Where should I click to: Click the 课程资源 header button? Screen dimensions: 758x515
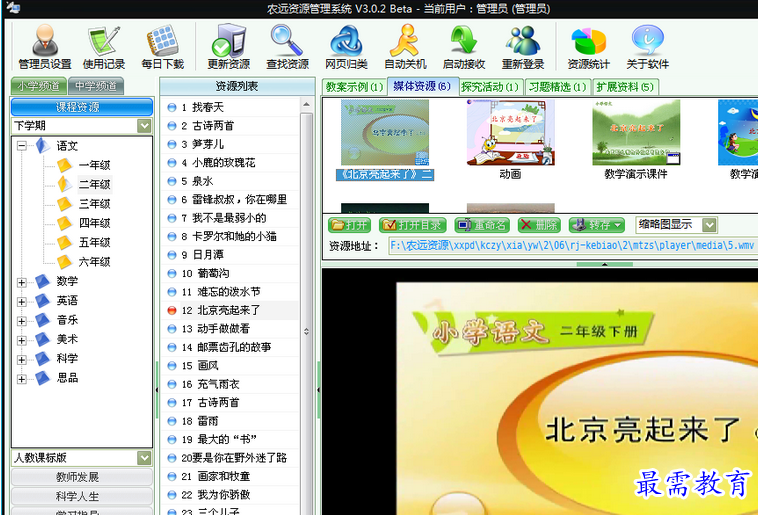click(x=82, y=107)
